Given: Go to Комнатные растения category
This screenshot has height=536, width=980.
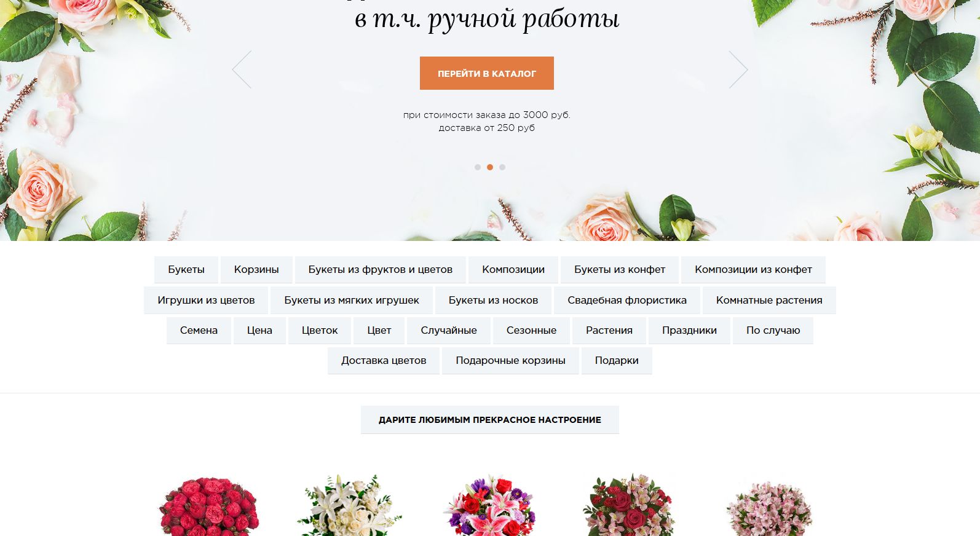Looking at the screenshot, I should (769, 301).
